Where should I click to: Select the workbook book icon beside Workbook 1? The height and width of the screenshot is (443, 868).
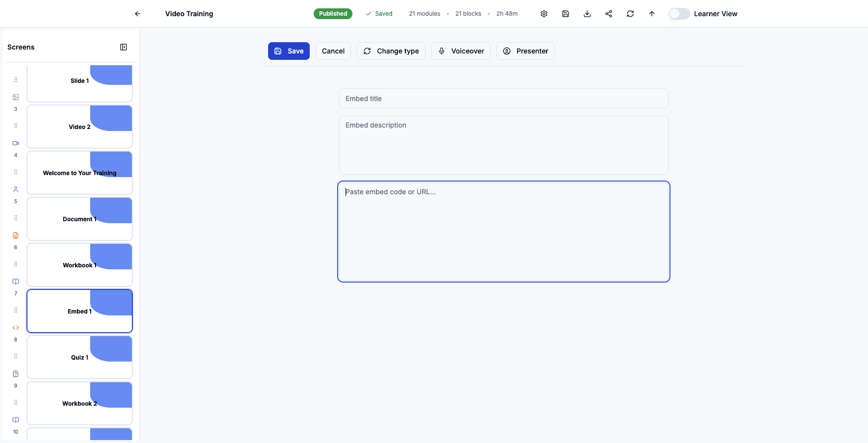coord(15,281)
